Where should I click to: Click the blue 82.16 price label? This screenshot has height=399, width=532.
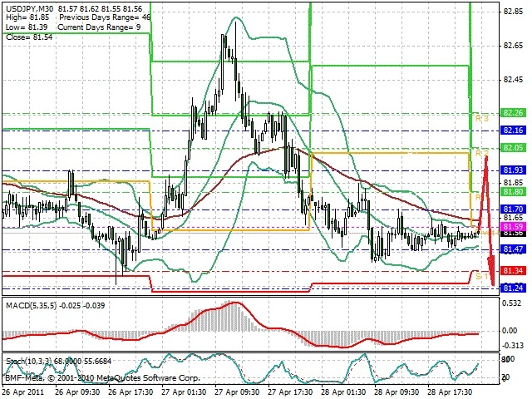click(514, 131)
